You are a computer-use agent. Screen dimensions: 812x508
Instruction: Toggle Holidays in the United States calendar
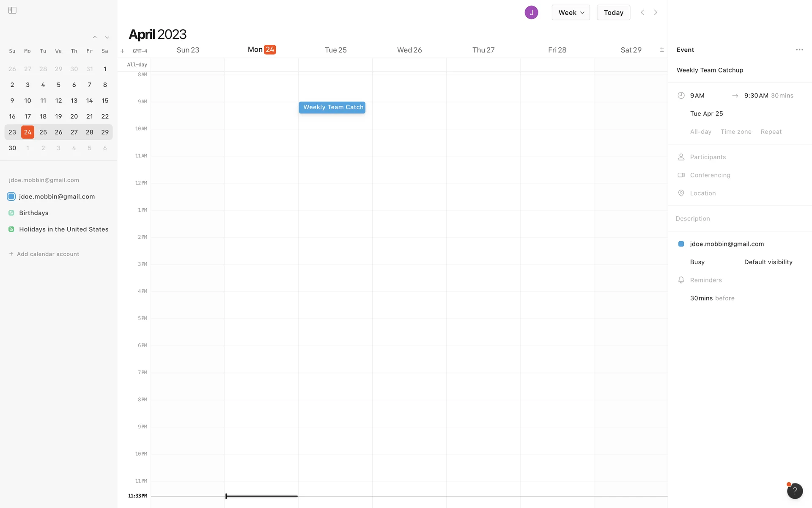11,229
